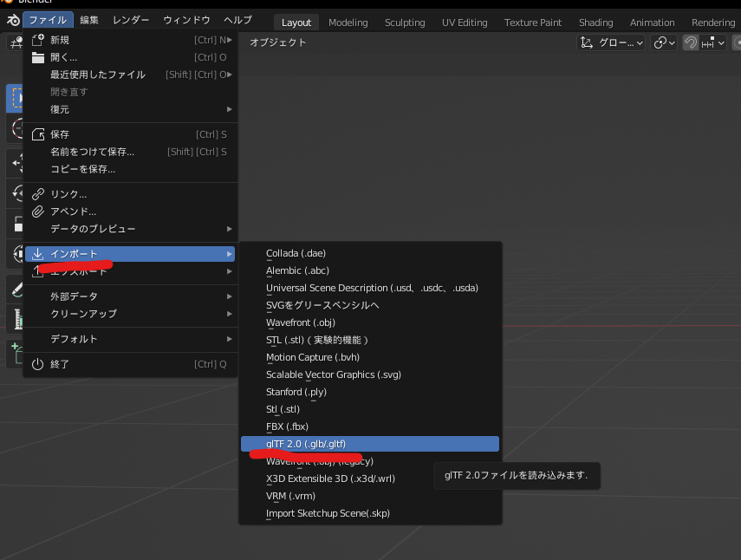The width and height of the screenshot is (741, 560).
Task: Switch to the Shading workspace tab
Action: [x=596, y=23]
